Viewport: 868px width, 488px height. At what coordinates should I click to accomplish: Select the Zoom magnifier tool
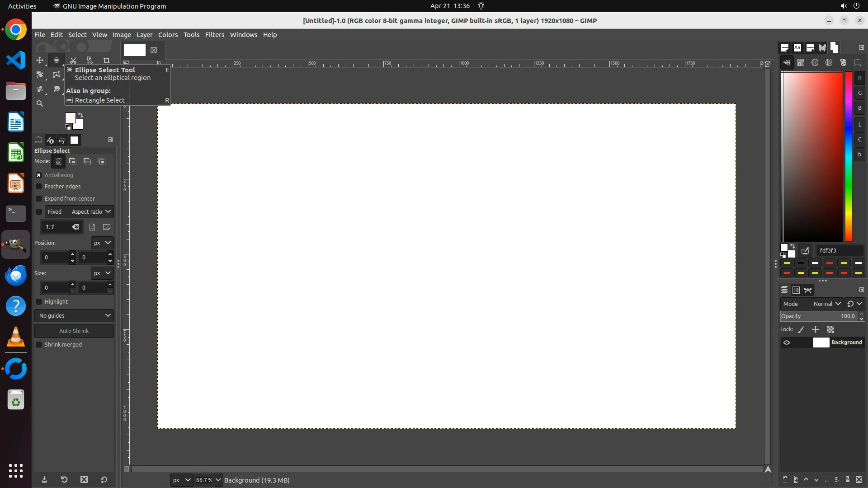click(40, 103)
